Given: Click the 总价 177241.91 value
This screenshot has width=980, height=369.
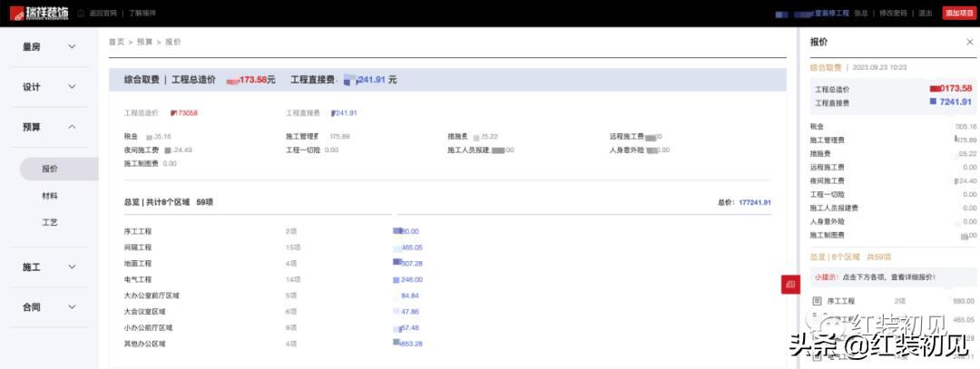Looking at the screenshot, I should pyautogui.click(x=754, y=202).
